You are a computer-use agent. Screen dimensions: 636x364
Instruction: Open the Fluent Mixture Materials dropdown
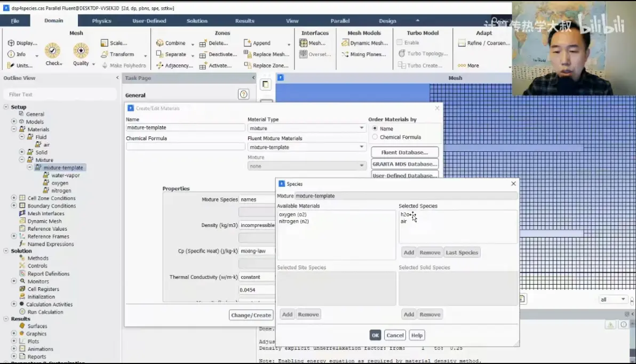[x=306, y=147]
